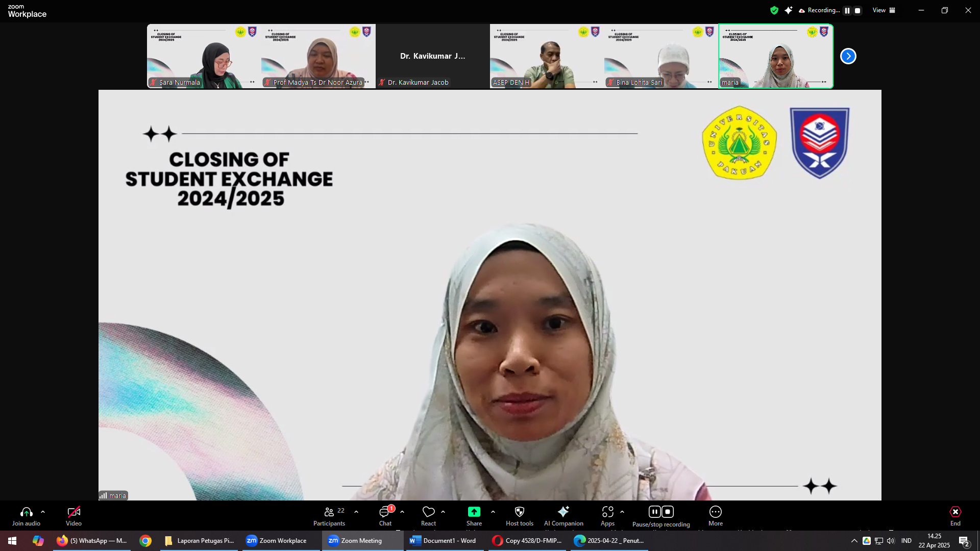Image resolution: width=980 pixels, height=551 pixels.
Task: Open Windows Start menu
Action: coord(12,541)
